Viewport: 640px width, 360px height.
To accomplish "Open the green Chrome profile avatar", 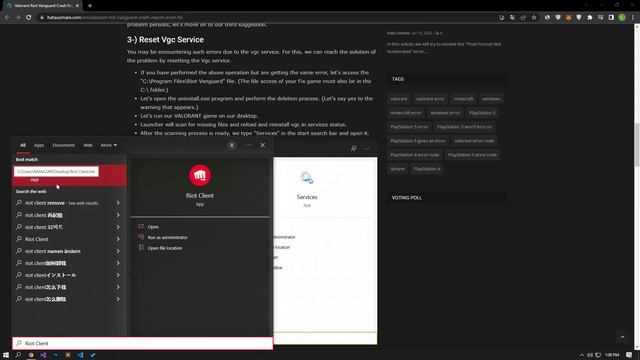I will (x=622, y=18).
